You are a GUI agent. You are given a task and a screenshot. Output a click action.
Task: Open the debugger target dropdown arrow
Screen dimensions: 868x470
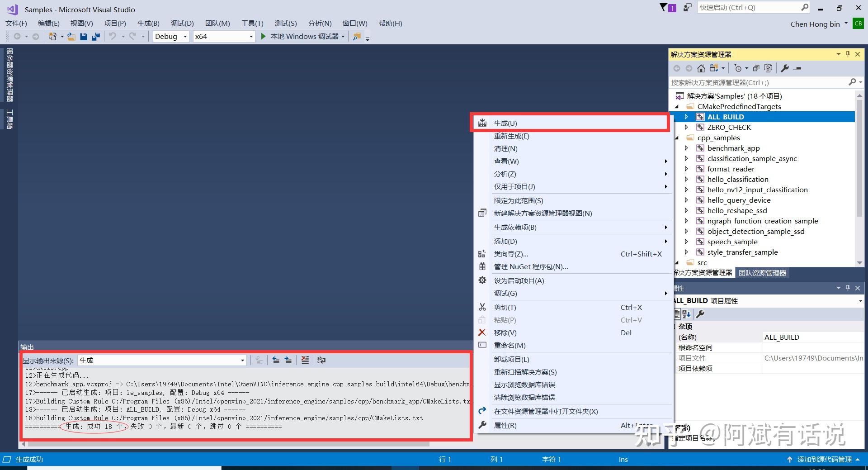[343, 37]
